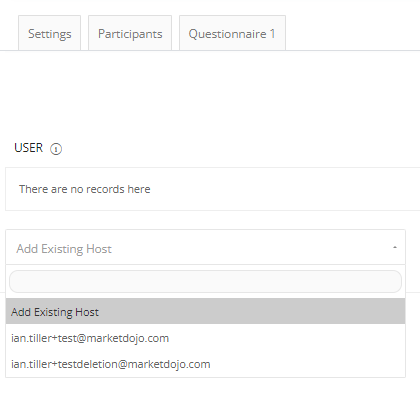Click the Add Existing Host select box
The width and height of the screenshot is (420, 393).
(x=205, y=247)
